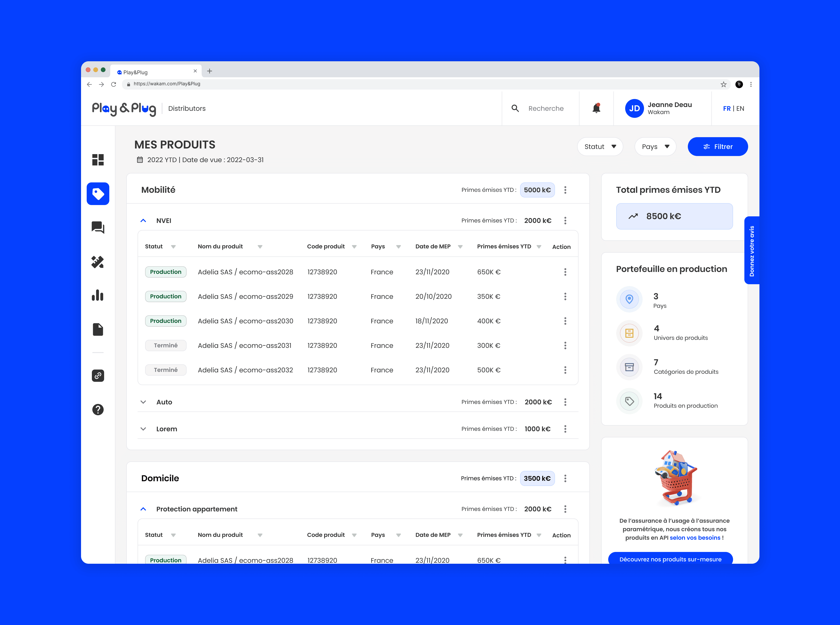
Task: Expand the Auto product section
Action: [x=143, y=402]
